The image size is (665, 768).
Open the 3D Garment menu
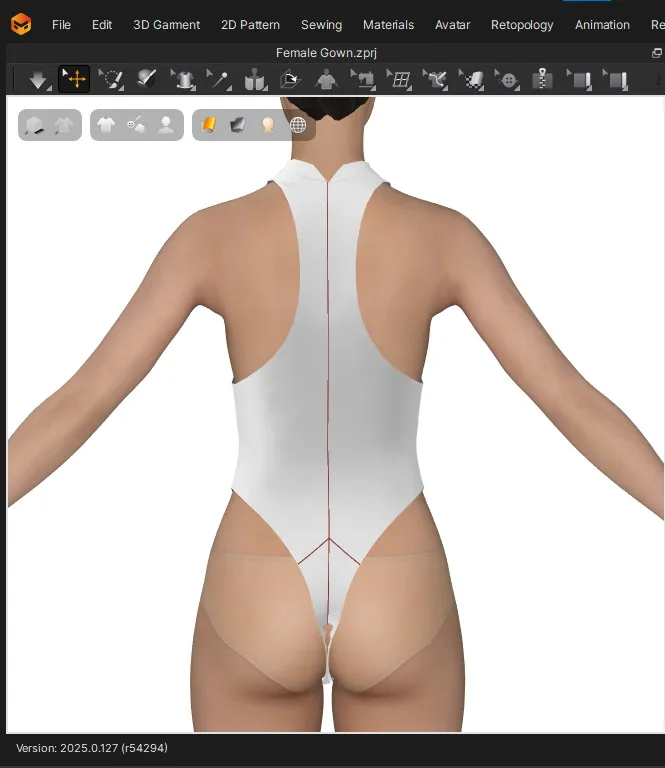[166, 24]
